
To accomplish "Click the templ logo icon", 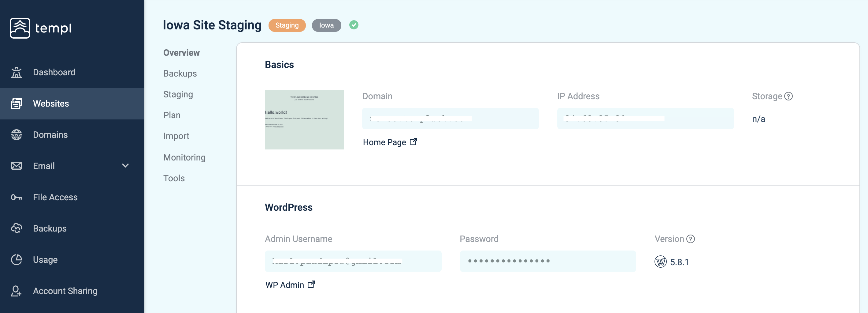I will click(20, 28).
